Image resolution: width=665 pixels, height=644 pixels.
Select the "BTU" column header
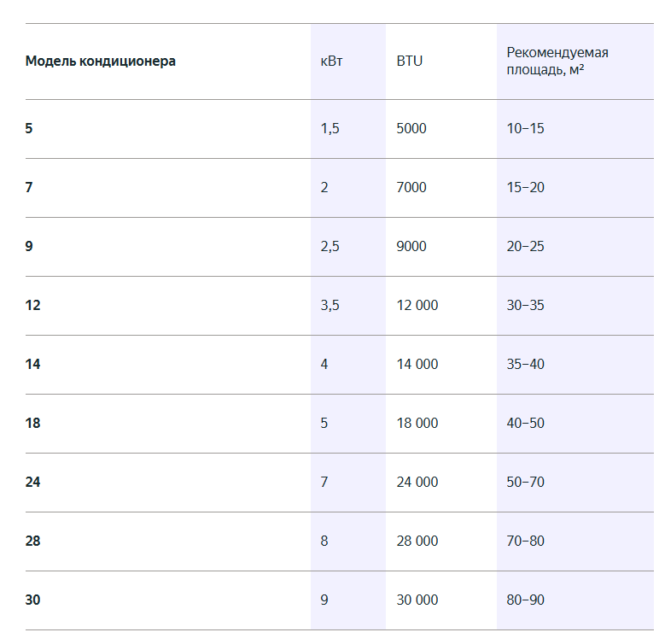[x=410, y=61]
